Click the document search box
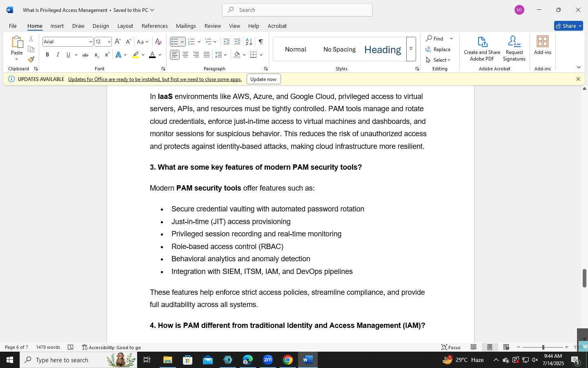588x368 pixels. pos(297,10)
